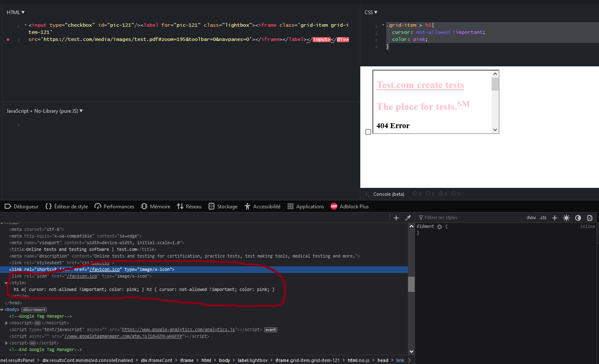
Task: Select the End Google Tag Manager comment
Action: tap(46, 350)
